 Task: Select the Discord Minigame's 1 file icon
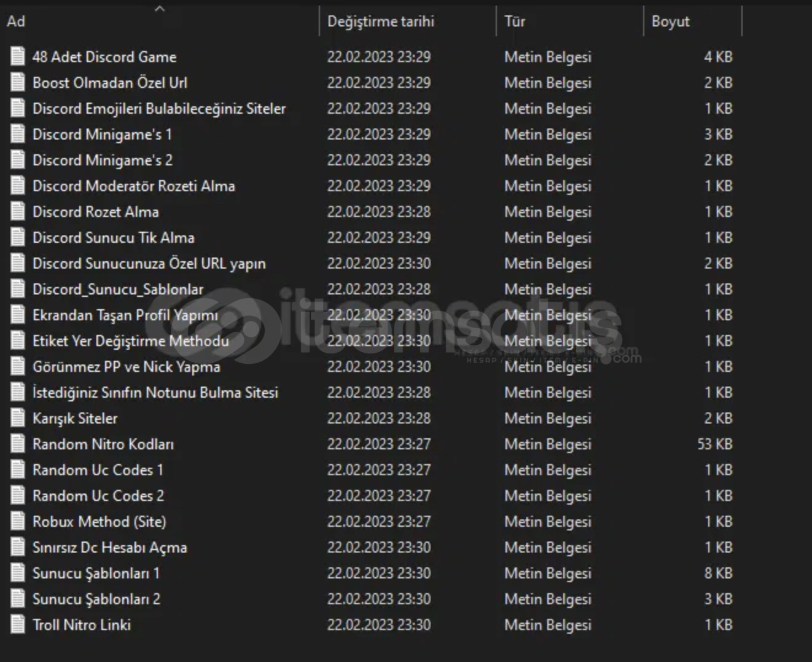(18, 134)
